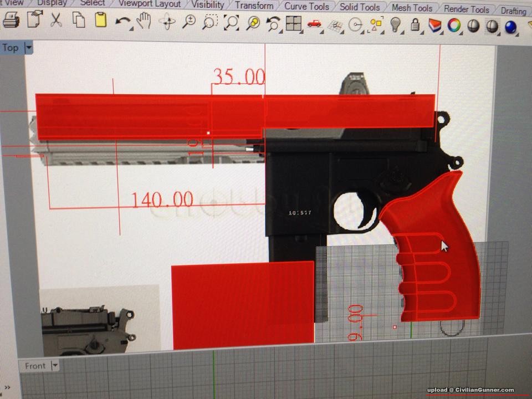Viewport: 532px width, 399px height.
Task: Click the Top viewport title label
Action: click(x=10, y=48)
